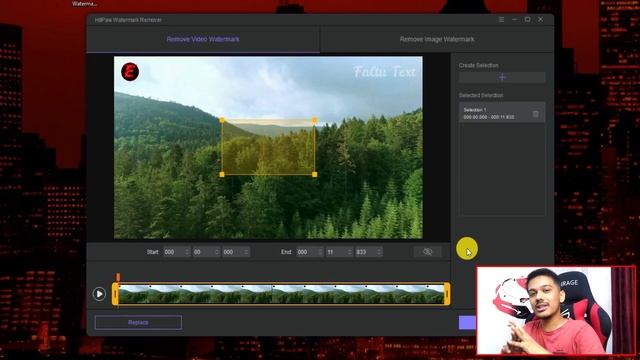Click the Replace button
This screenshot has width=640, height=360.
pos(138,322)
